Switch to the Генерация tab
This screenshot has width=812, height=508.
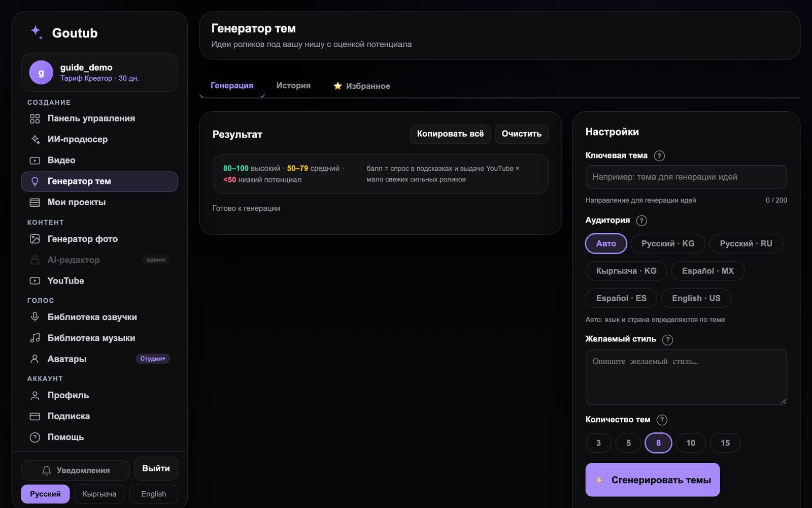(x=232, y=85)
